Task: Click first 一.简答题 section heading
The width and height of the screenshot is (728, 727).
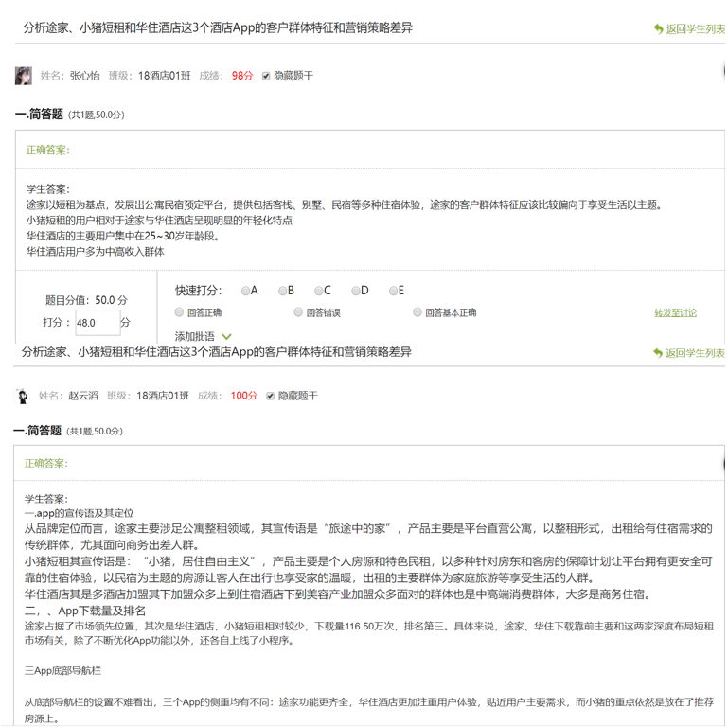Action: click(x=39, y=115)
